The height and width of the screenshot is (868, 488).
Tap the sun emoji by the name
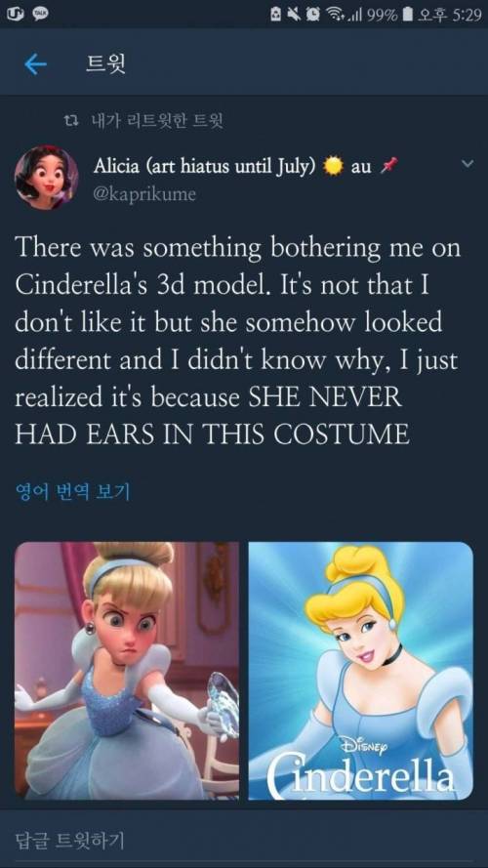pos(333,166)
